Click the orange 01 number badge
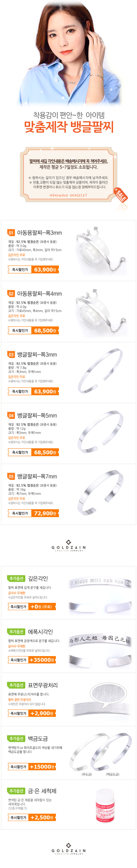Image resolution: width=137 pixels, height=868 pixels. pos(11,233)
